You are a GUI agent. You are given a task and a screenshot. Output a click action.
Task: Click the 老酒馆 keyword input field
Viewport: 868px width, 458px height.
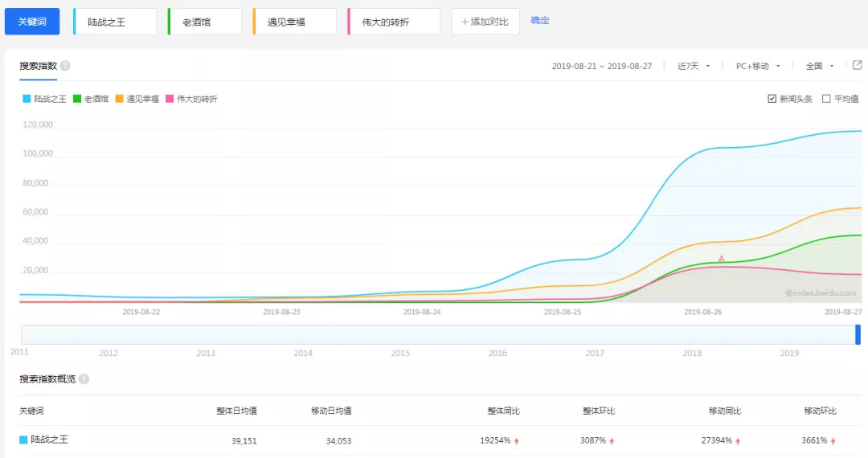[205, 22]
